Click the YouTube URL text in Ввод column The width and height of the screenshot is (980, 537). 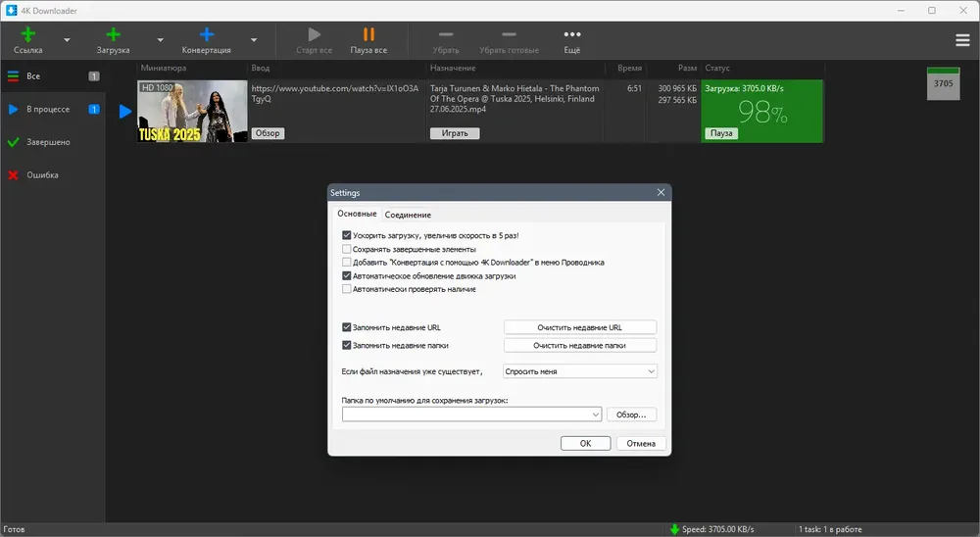(335, 93)
